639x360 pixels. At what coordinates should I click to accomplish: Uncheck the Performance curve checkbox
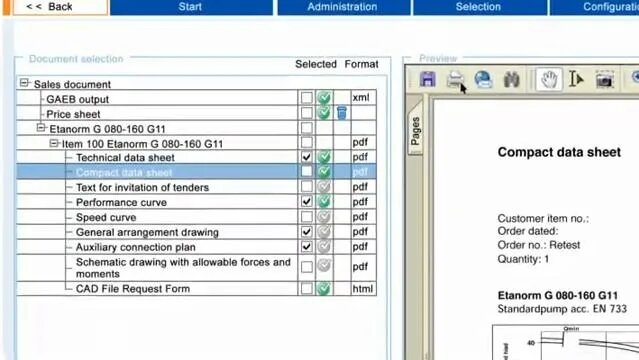[306, 202]
